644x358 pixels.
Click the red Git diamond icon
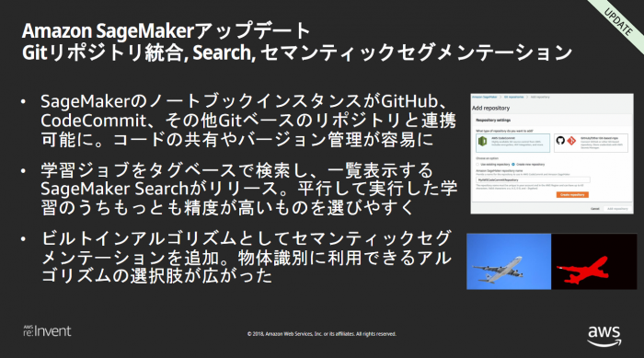(x=571, y=141)
